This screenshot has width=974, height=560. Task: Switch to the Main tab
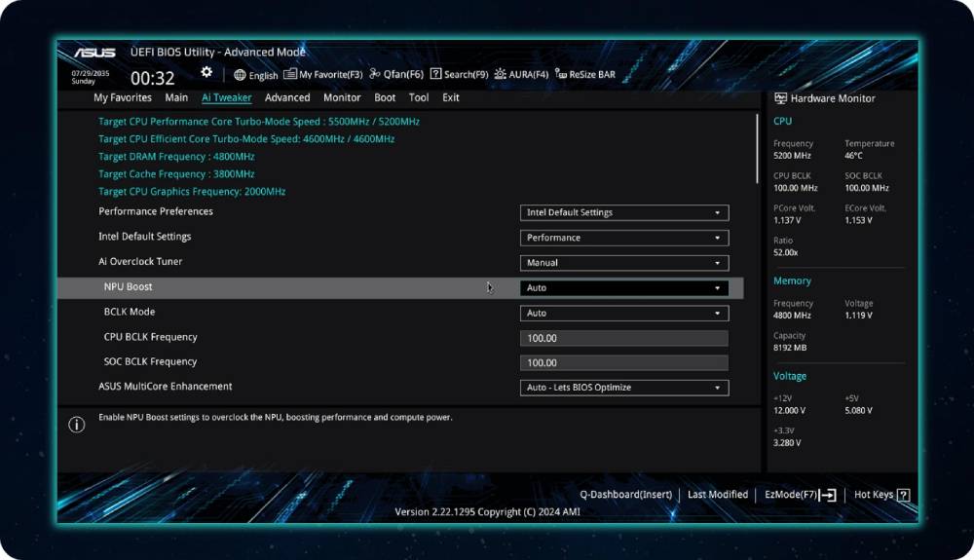point(176,97)
